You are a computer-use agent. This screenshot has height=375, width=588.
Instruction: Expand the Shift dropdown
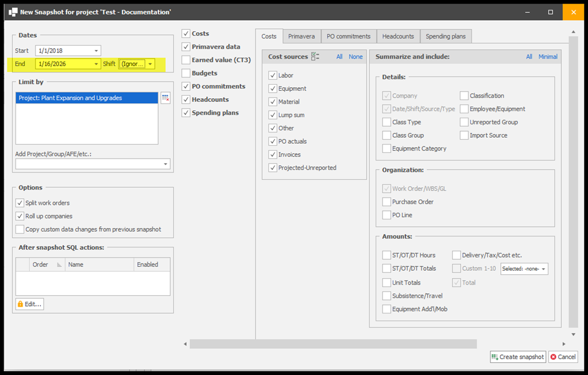click(150, 64)
